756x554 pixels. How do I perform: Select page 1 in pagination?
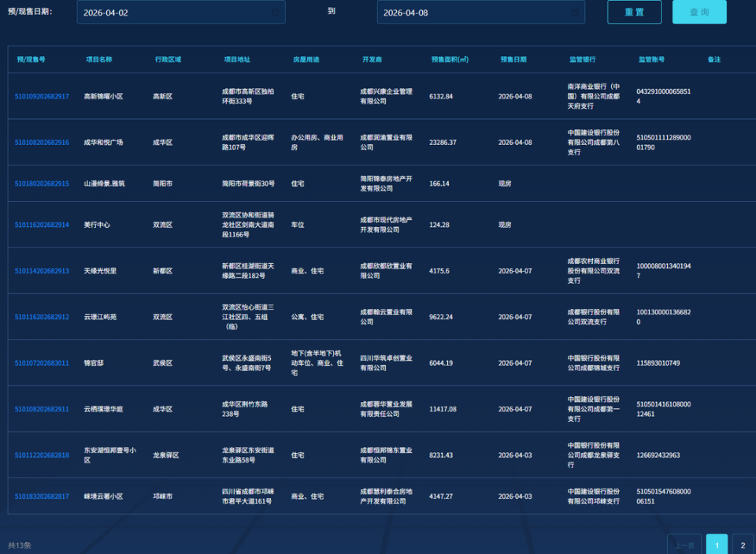point(717,545)
